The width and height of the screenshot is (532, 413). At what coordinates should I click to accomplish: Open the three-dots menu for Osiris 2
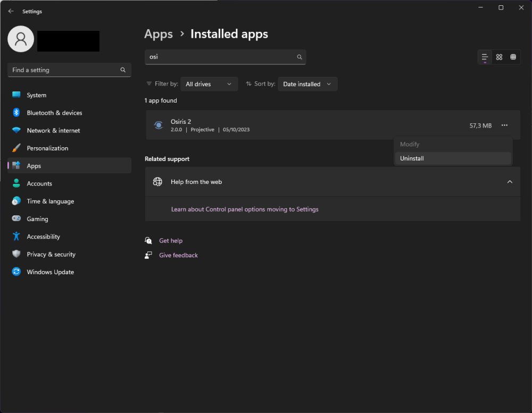pyautogui.click(x=504, y=125)
